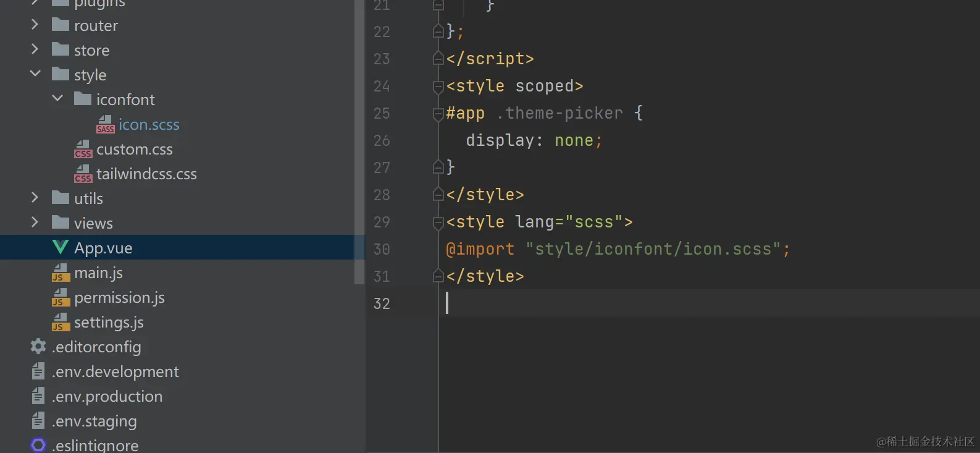Open .env.development file

[115, 371]
